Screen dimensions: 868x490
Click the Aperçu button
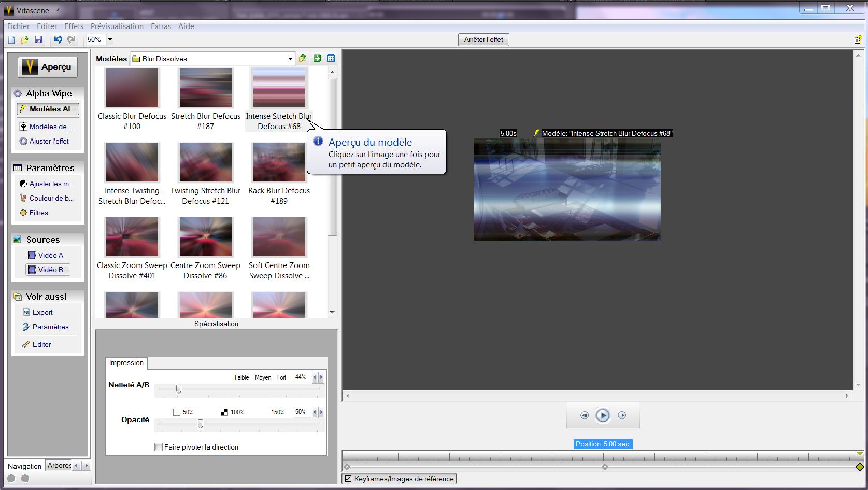coord(48,67)
